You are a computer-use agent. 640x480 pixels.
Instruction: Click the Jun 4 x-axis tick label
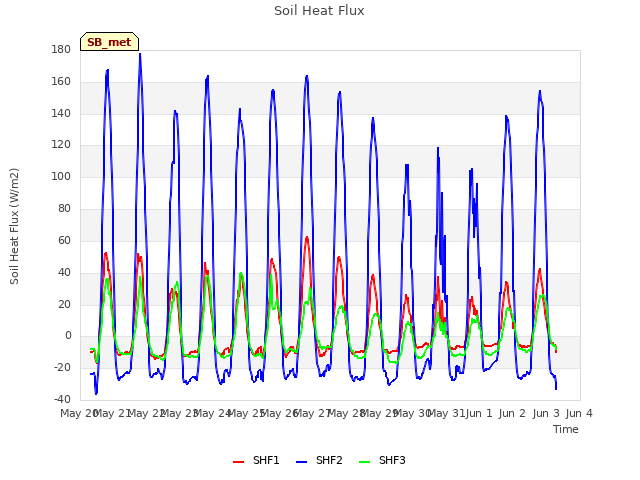(579, 413)
